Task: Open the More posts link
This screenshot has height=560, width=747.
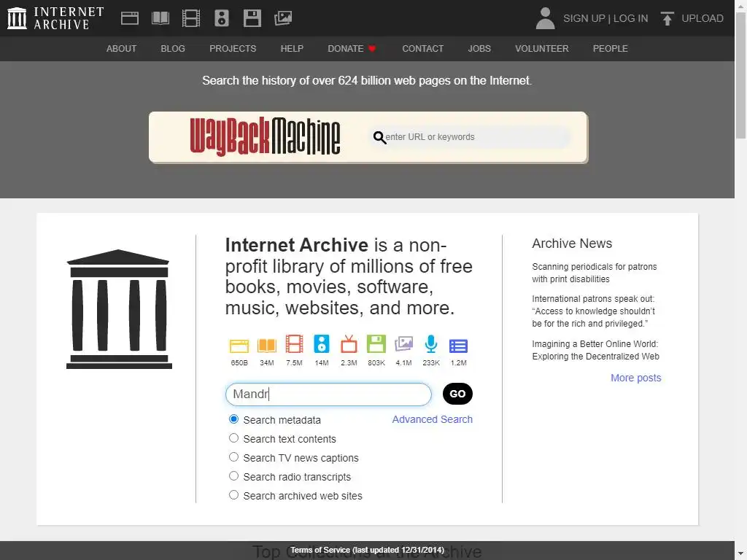Action: point(635,378)
